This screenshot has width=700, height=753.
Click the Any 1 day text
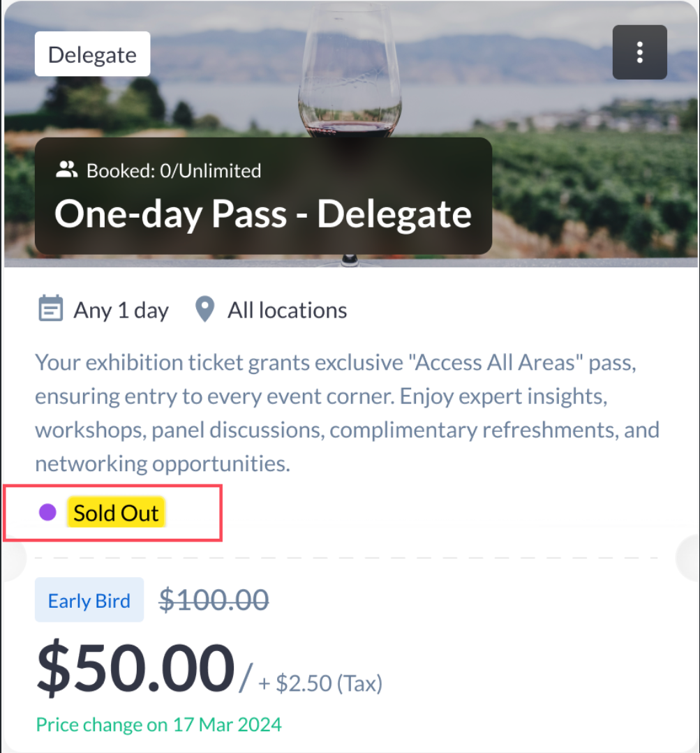pyautogui.click(x=121, y=310)
